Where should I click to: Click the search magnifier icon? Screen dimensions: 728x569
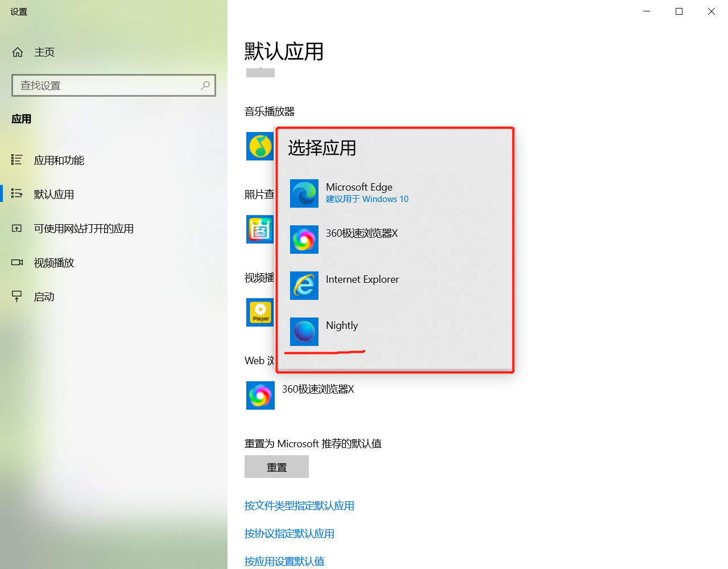[x=205, y=85]
